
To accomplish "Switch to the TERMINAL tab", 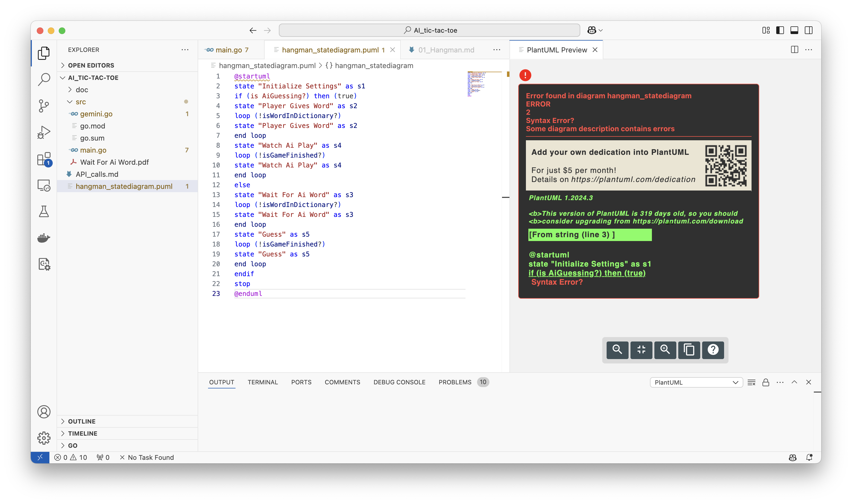I will point(263,382).
